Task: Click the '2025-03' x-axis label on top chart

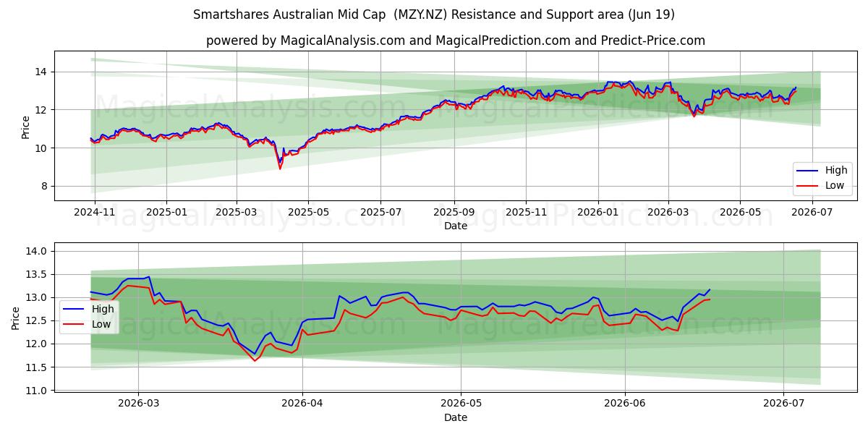Action: [x=237, y=213]
